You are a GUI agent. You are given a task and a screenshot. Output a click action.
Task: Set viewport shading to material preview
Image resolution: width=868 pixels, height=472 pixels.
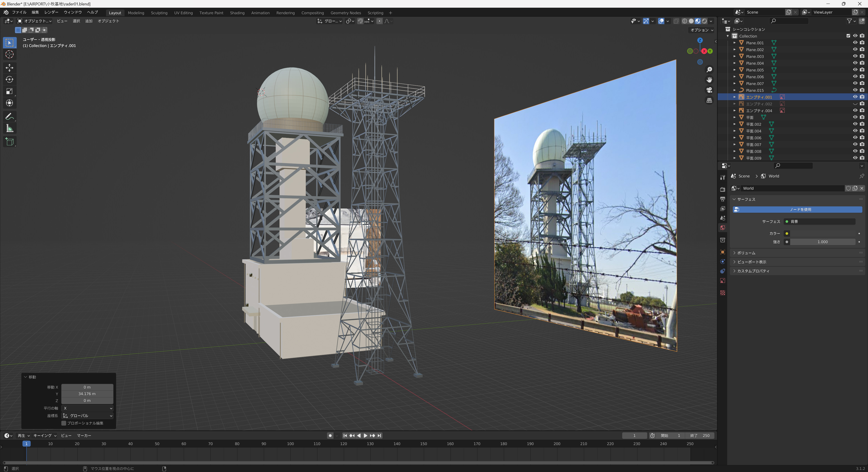(698, 21)
